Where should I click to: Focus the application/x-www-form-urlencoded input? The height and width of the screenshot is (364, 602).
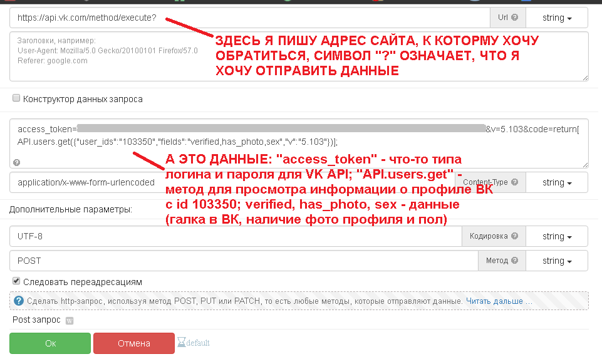pyautogui.click(x=232, y=182)
